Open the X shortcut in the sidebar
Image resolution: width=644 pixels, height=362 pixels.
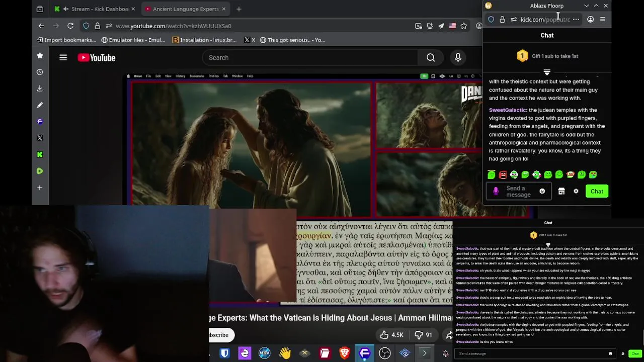point(40,138)
